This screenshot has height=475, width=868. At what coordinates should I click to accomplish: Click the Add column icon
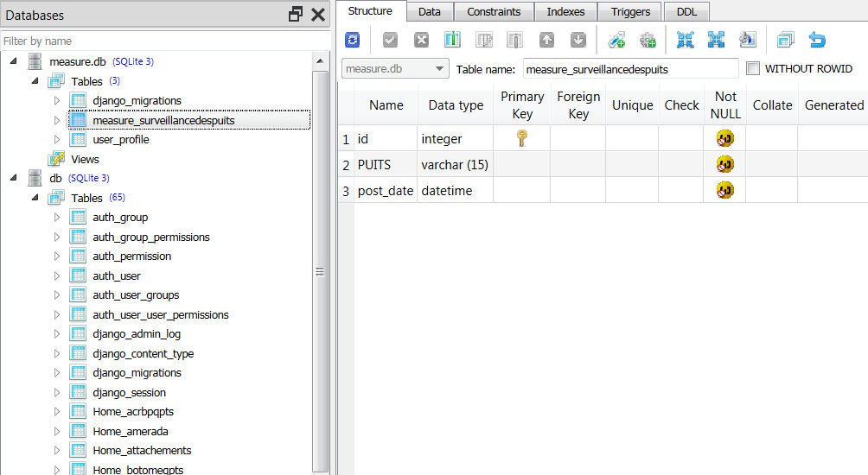coord(452,40)
